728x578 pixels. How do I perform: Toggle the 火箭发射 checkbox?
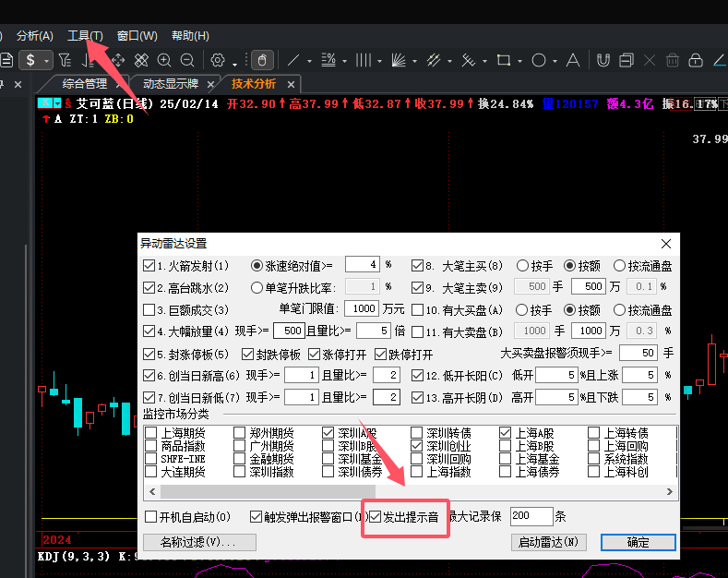pos(149,266)
